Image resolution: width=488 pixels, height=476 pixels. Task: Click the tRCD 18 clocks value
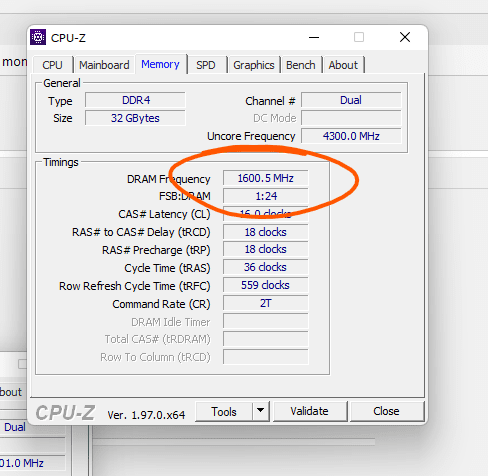266,232
